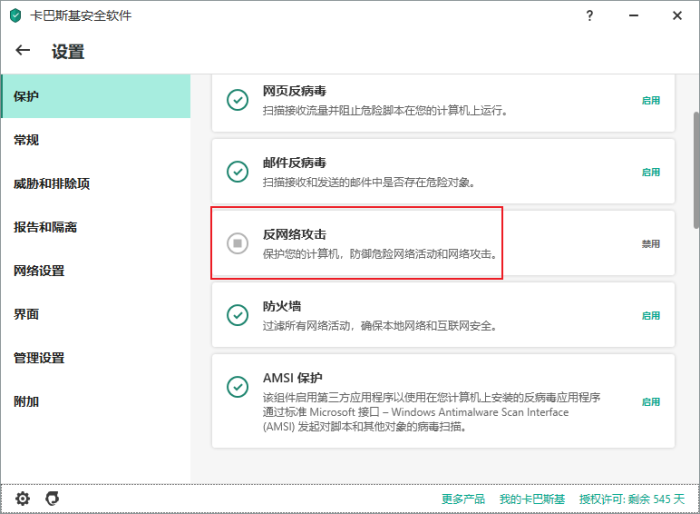Select the 常规 sidebar tab

click(96, 140)
